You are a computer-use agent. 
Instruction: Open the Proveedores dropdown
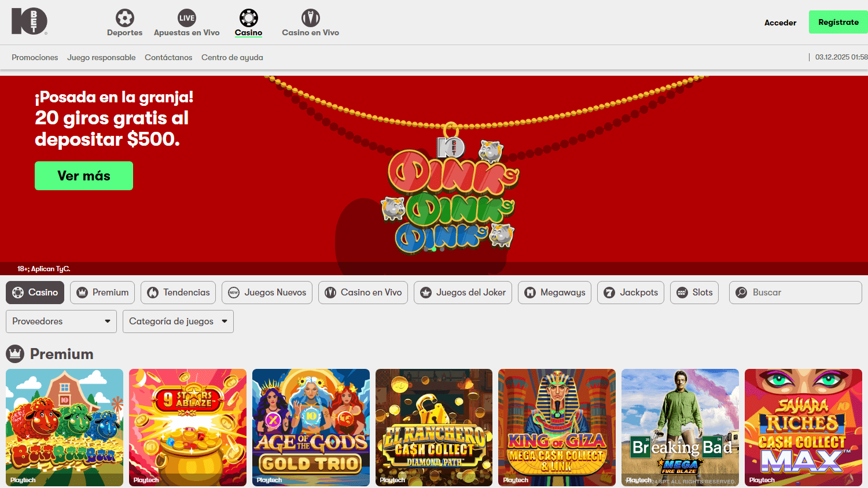point(61,321)
